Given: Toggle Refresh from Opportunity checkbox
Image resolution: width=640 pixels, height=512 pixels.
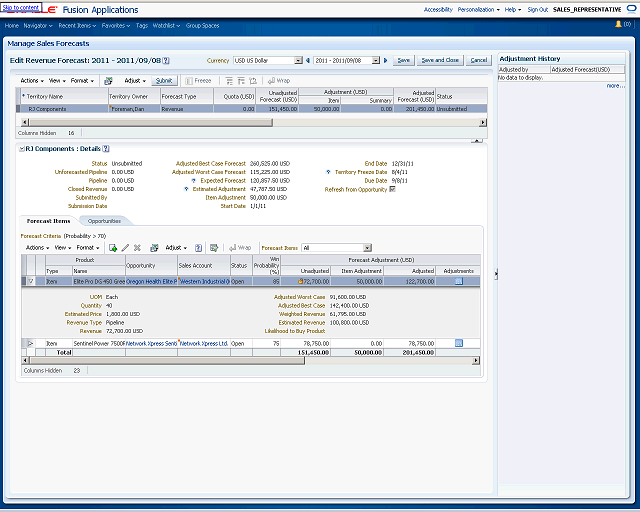Looking at the screenshot, I should pos(392,189).
